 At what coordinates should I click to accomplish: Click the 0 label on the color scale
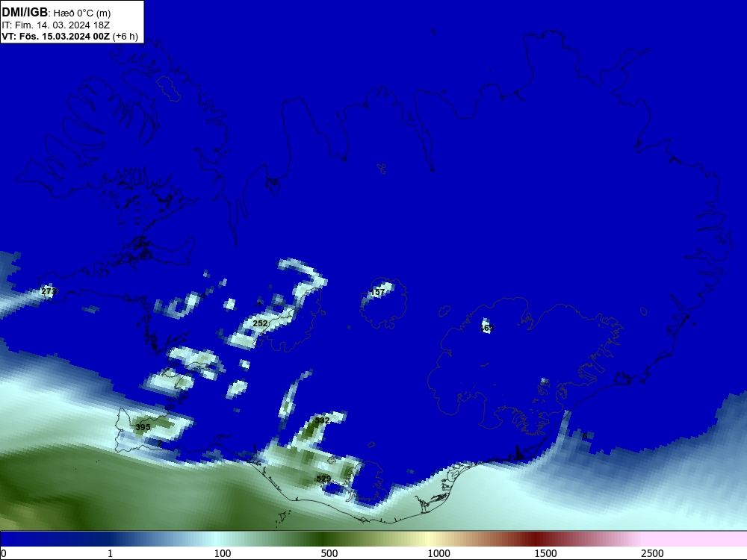[4, 553]
